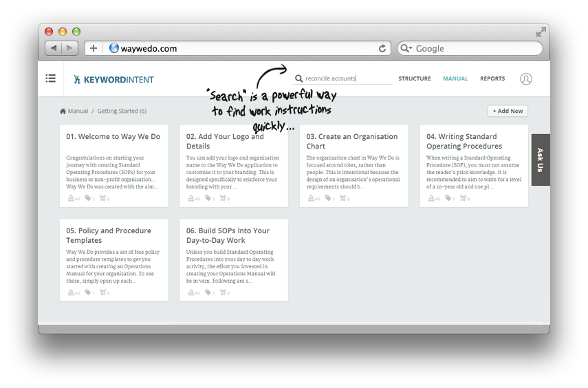Open the Ask Us side tab
Image resolution: width=588 pixels, height=388 pixels.
(x=541, y=160)
